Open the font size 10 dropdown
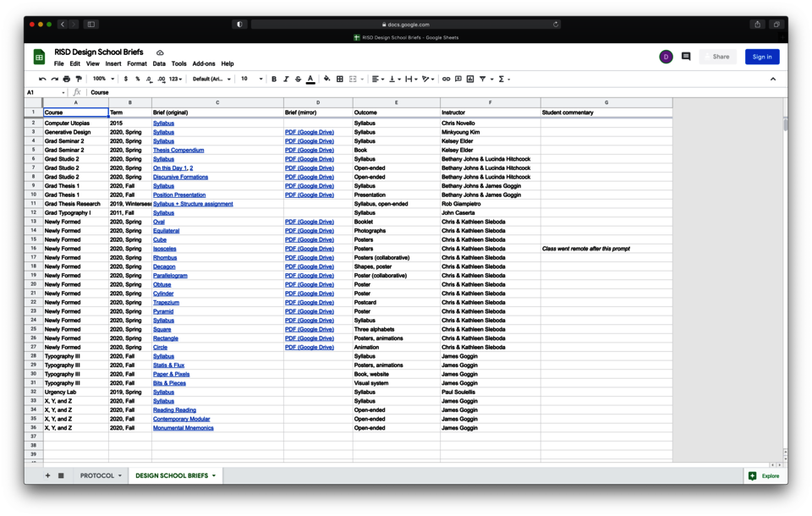 pos(252,79)
